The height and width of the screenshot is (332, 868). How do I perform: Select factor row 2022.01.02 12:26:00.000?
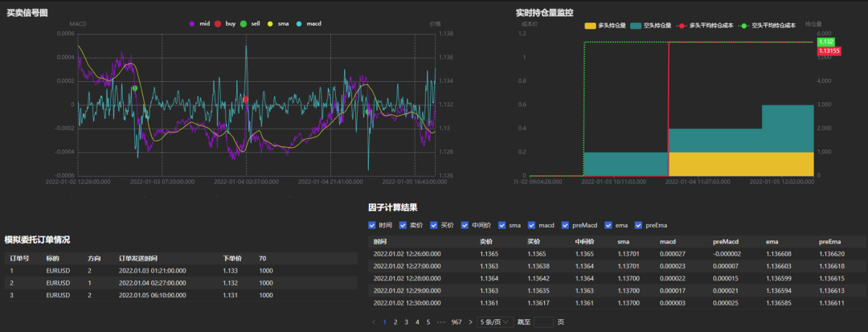(x=617, y=254)
